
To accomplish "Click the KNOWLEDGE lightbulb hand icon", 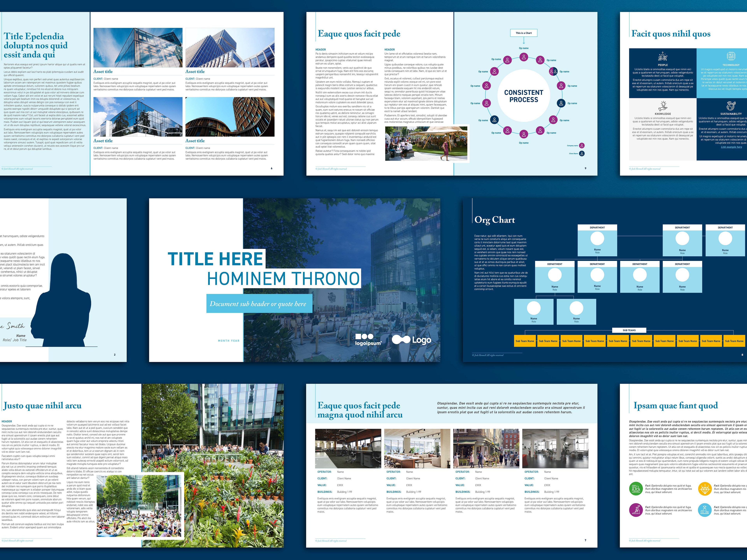I will pyautogui.click(x=663, y=106).
